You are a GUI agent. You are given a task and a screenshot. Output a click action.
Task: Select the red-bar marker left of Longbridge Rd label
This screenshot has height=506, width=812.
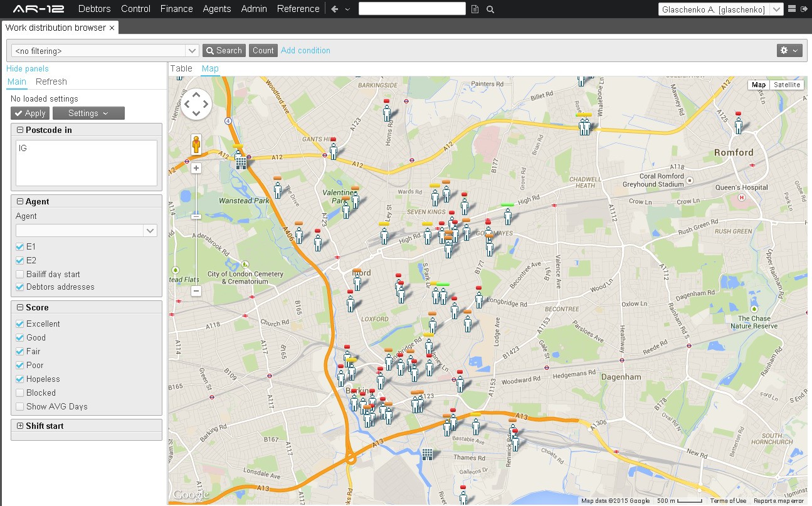pyautogui.click(x=479, y=298)
